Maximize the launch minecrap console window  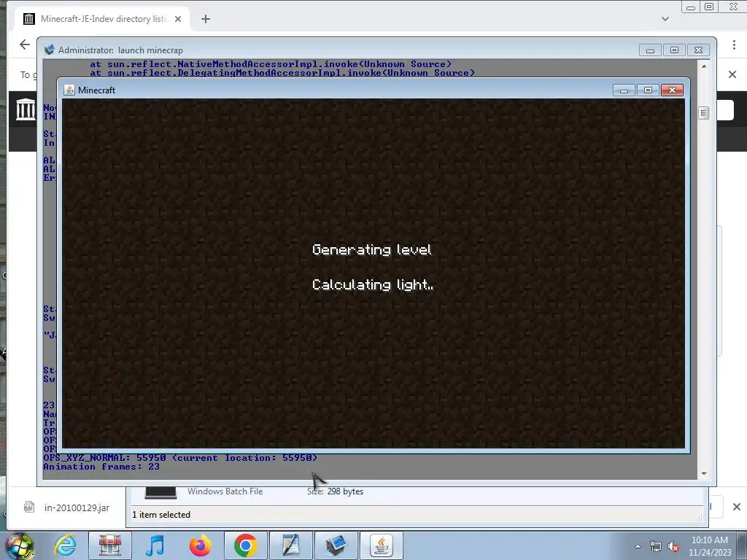674,50
